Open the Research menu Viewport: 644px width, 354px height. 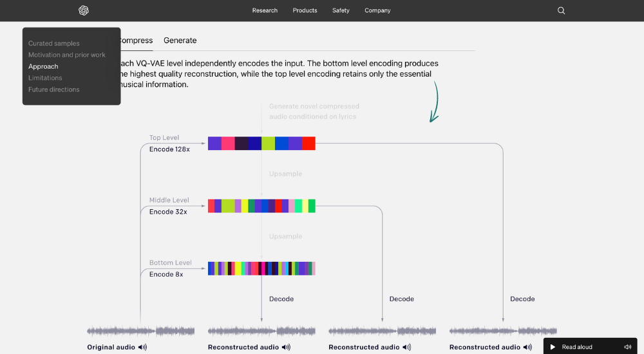pyautogui.click(x=265, y=10)
